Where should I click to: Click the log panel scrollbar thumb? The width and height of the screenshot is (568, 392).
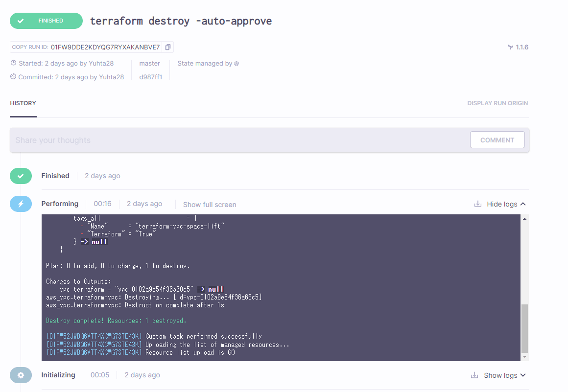524,328
